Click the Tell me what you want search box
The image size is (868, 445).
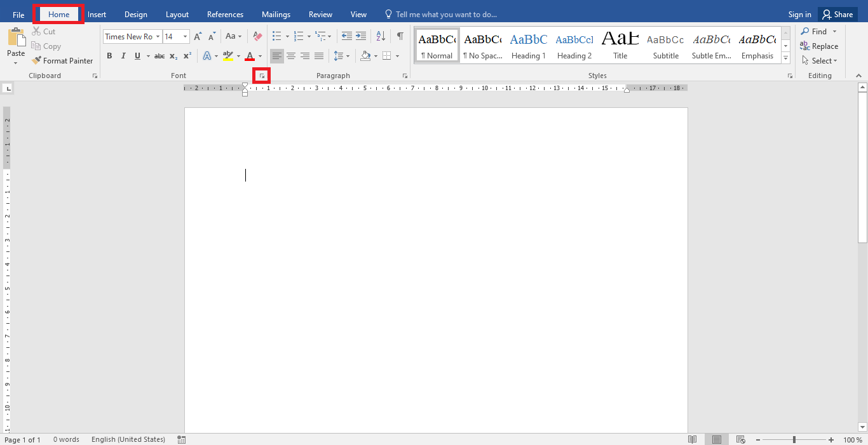coord(445,15)
